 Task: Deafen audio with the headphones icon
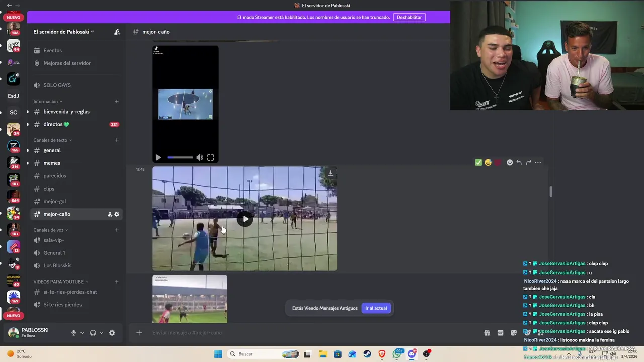click(93, 333)
